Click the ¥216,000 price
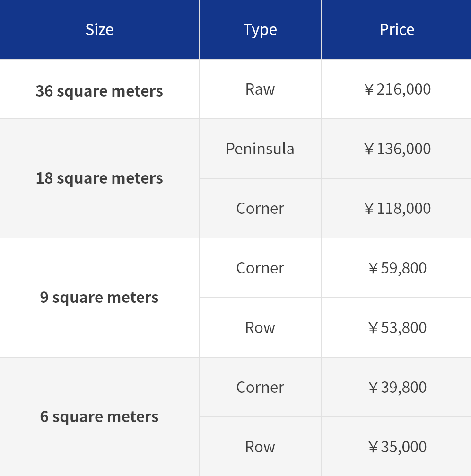This screenshot has height=476, width=471. [x=397, y=89]
